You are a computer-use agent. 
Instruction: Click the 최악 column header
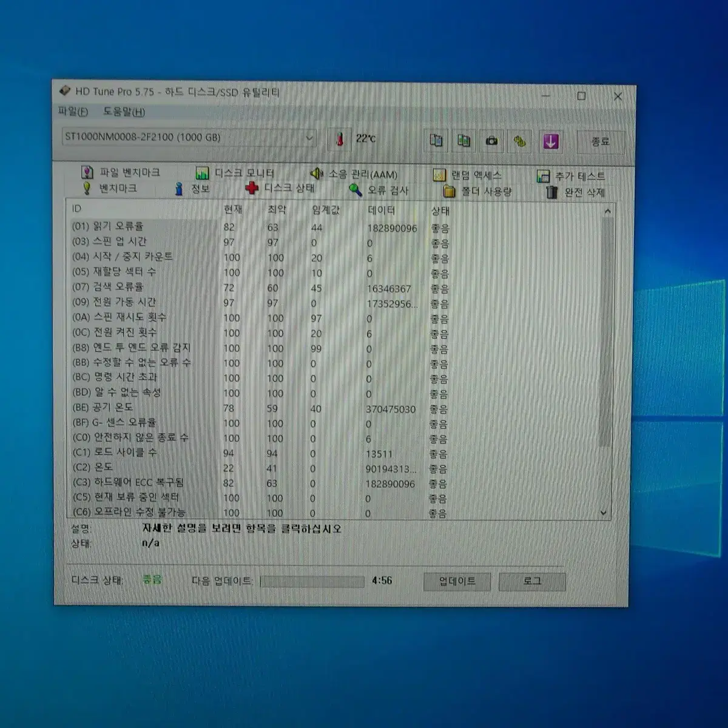click(x=277, y=209)
